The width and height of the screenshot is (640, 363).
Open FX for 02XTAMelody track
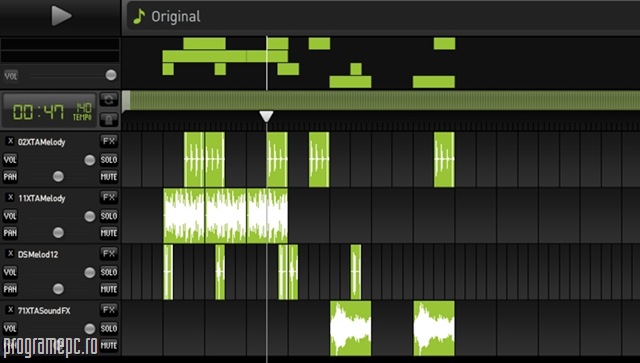click(x=109, y=141)
